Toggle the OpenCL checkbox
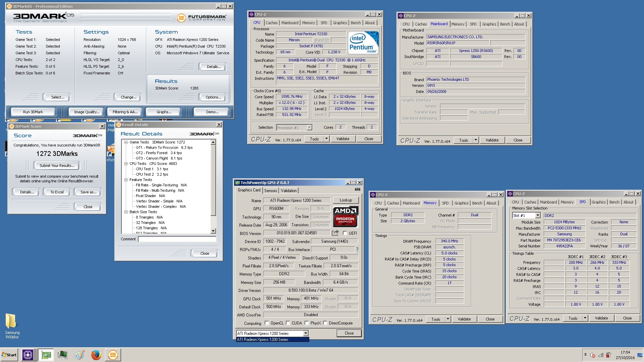Screen dimensions: 644x362 [x=267, y=323]
